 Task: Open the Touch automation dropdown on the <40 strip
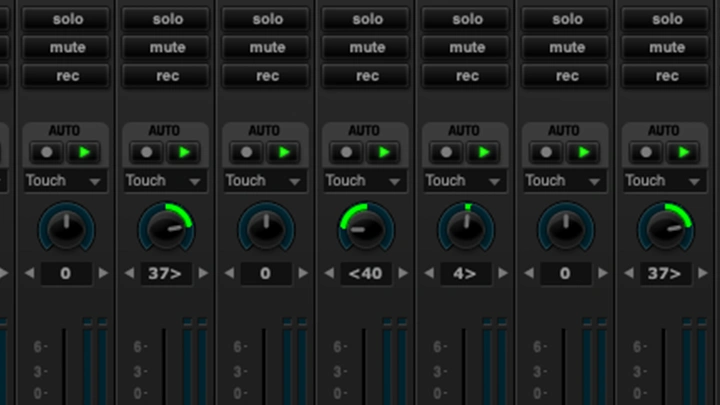pos(366,181)
